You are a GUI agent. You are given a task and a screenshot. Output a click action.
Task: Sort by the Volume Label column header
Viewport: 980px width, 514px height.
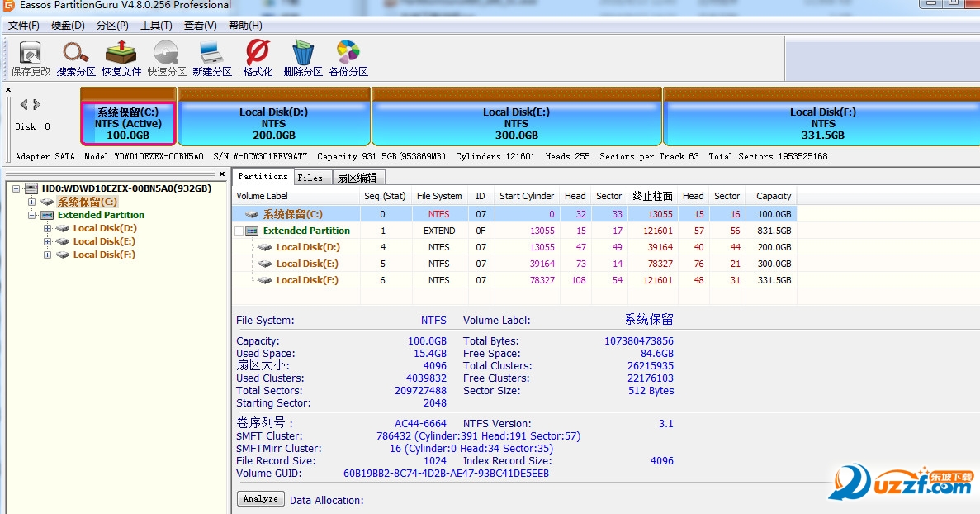(296, 196)
